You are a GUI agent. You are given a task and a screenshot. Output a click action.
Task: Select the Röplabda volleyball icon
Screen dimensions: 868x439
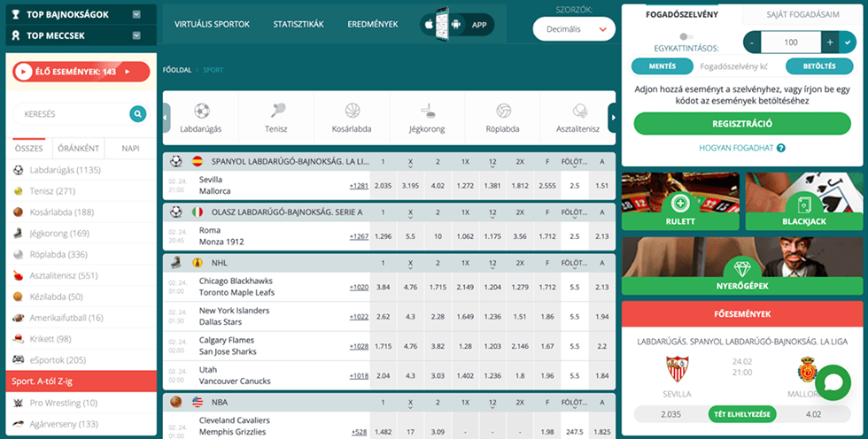[503, 112]
